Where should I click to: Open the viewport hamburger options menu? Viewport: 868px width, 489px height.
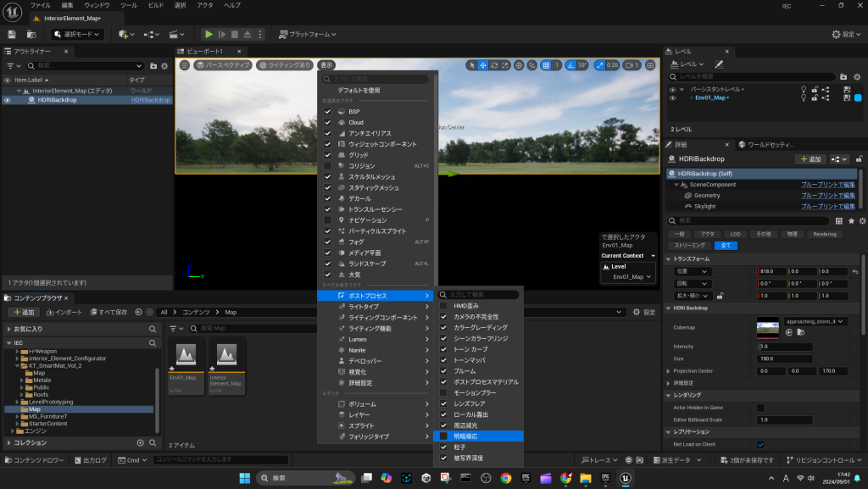(184, 65)
